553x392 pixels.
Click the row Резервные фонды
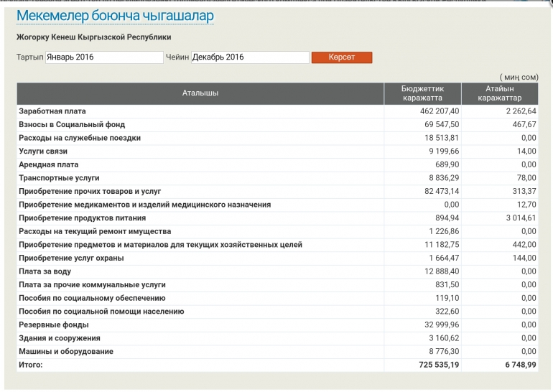tap(277, 325)
